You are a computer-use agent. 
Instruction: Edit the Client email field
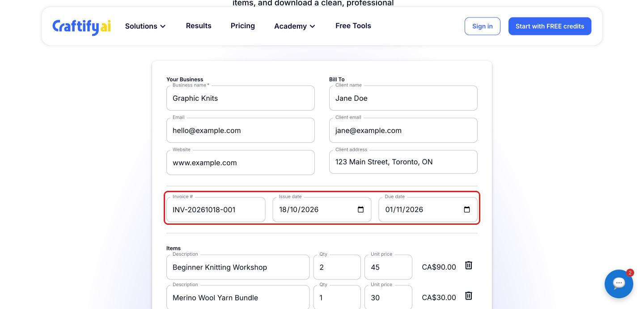pyautogui.click(x=403, y=130)
